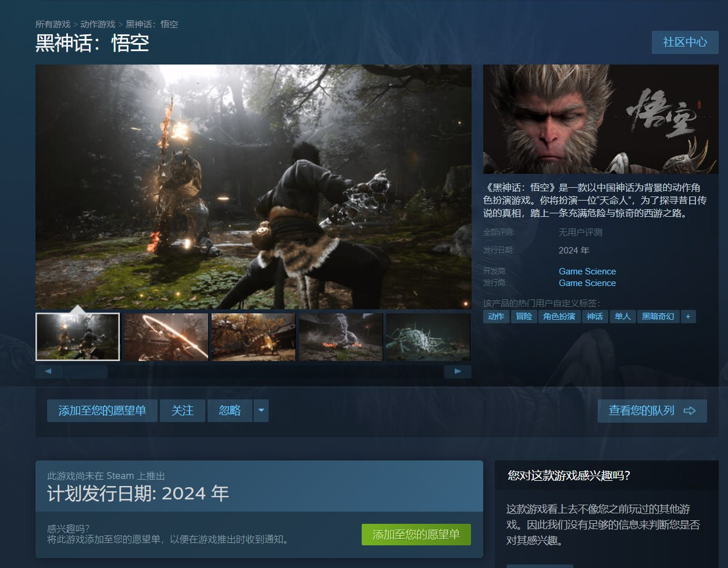Click the right scroll arrow under thumbnails
728x568 pixels.
tap(458, 371)
